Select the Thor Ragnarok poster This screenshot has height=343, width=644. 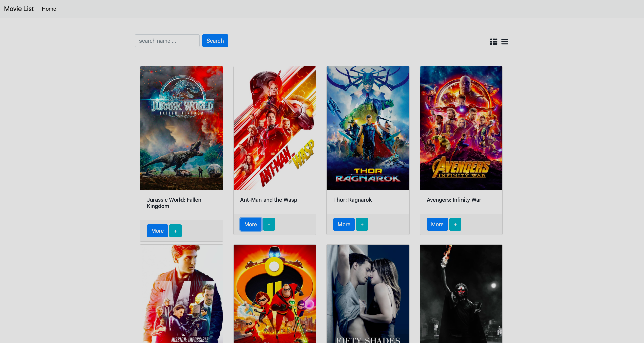point(368,128)
